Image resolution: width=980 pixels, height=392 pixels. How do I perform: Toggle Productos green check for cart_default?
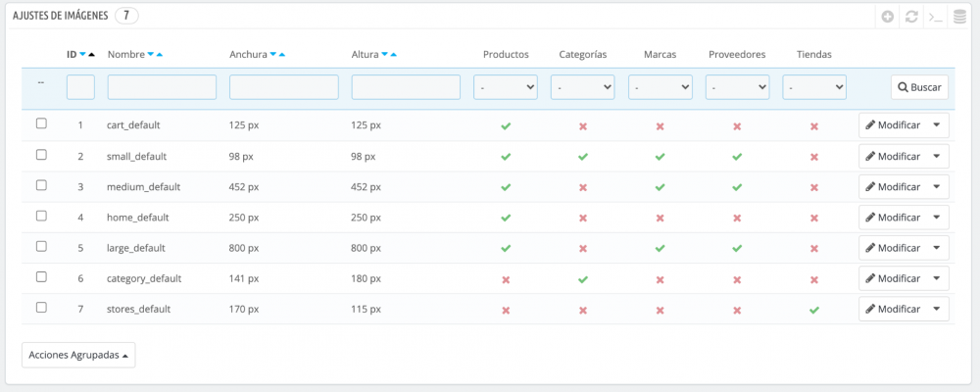(x=506, y=126)
